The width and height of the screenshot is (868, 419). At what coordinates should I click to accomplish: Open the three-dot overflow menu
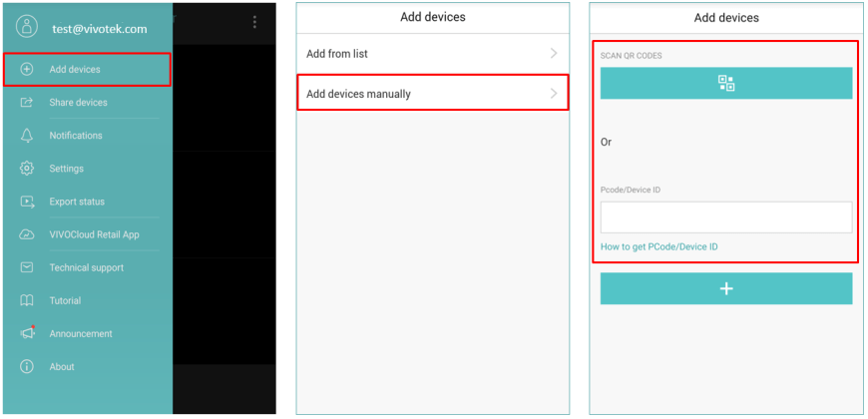point(254,22)
